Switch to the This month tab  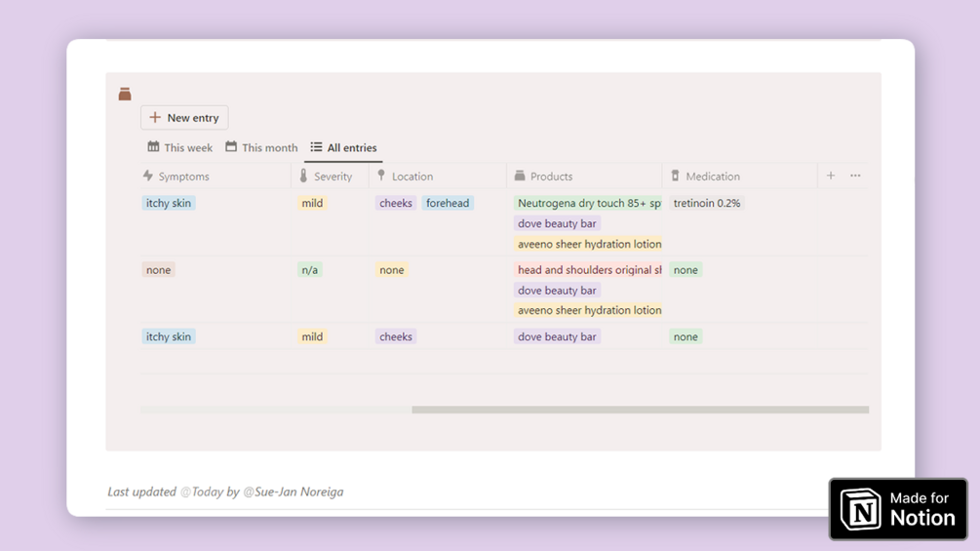(x=261, y=148)
